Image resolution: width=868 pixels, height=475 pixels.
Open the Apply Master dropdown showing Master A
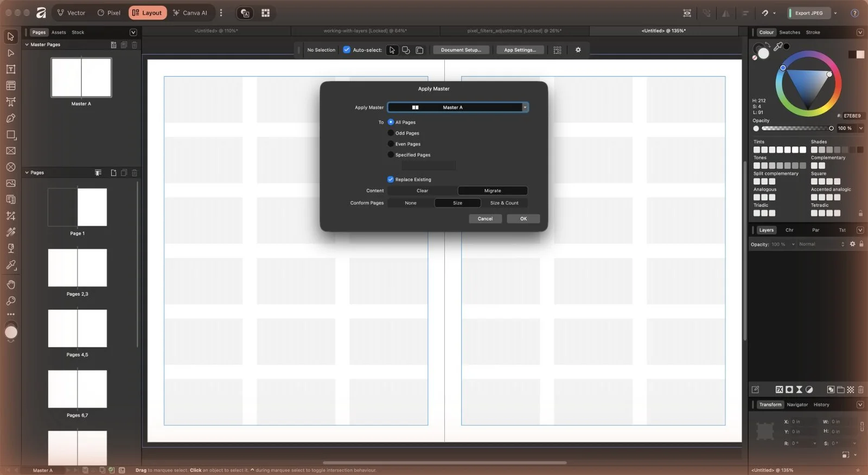pos(458,107)
